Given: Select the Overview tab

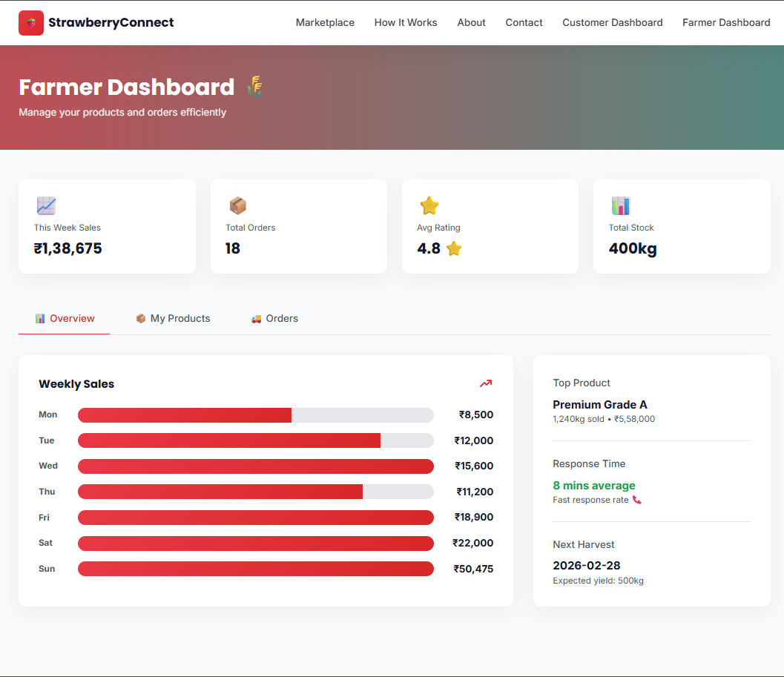Looking at the screenshot, I should pos(65,318).
